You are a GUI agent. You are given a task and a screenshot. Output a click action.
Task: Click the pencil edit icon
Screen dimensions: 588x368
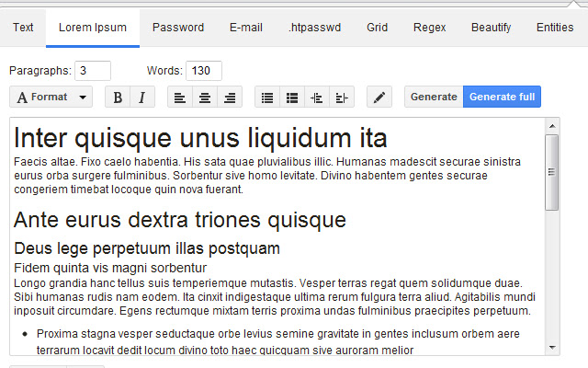[379, 97]
